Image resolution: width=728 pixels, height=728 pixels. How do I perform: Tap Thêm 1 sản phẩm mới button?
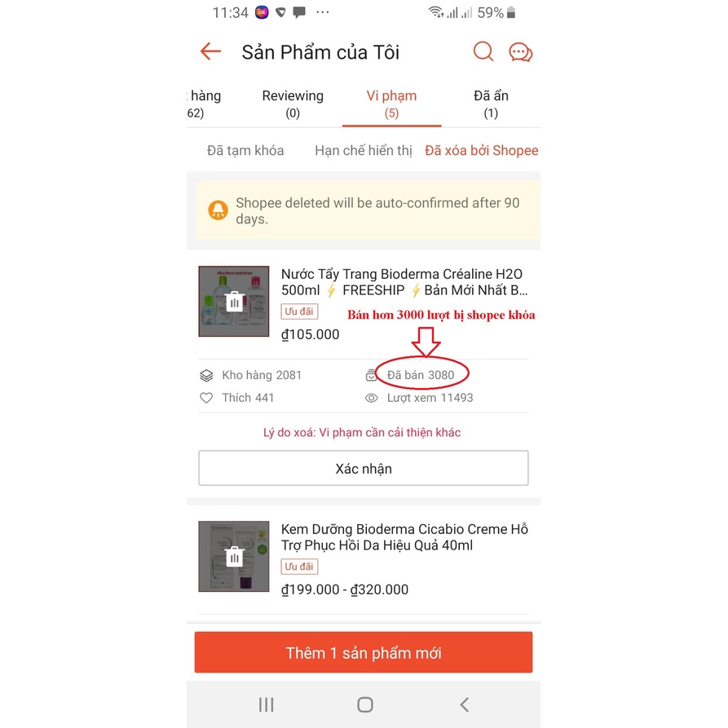(364, 652)
